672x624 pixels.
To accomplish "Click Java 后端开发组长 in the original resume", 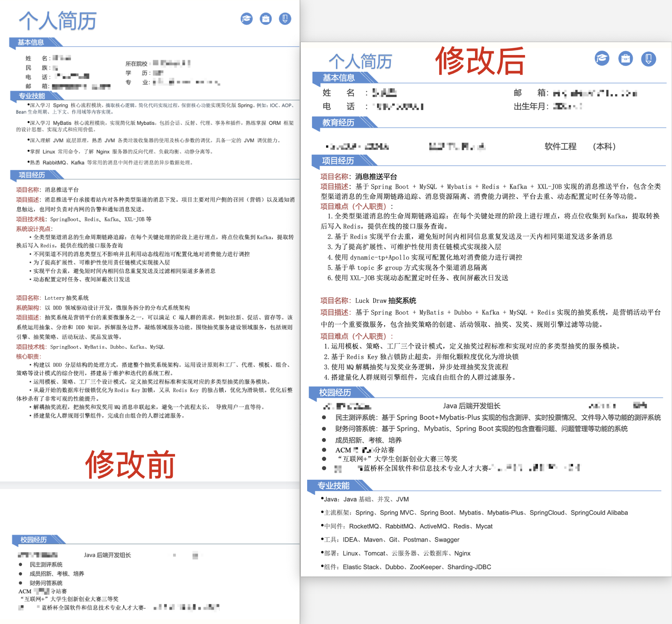I will [107, 555].
